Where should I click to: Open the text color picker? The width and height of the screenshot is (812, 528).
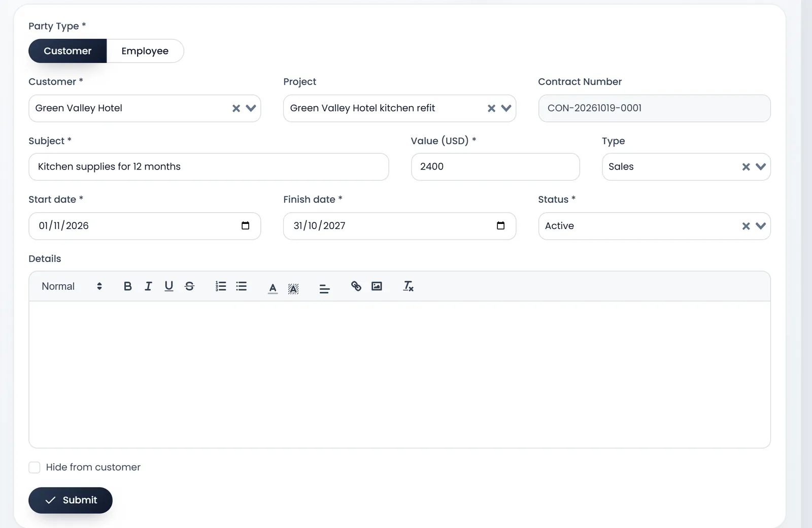pyautogui.click(x=273, y=288)
